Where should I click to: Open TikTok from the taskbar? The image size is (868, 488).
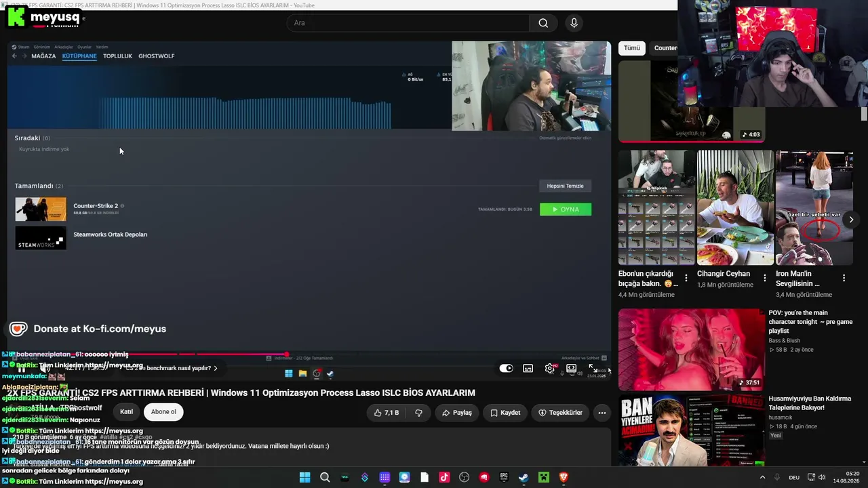pos(444,477)
